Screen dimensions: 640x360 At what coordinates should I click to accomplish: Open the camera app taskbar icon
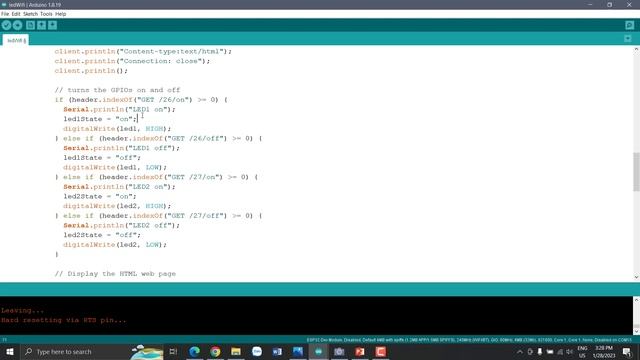click(x=339, y=351)
